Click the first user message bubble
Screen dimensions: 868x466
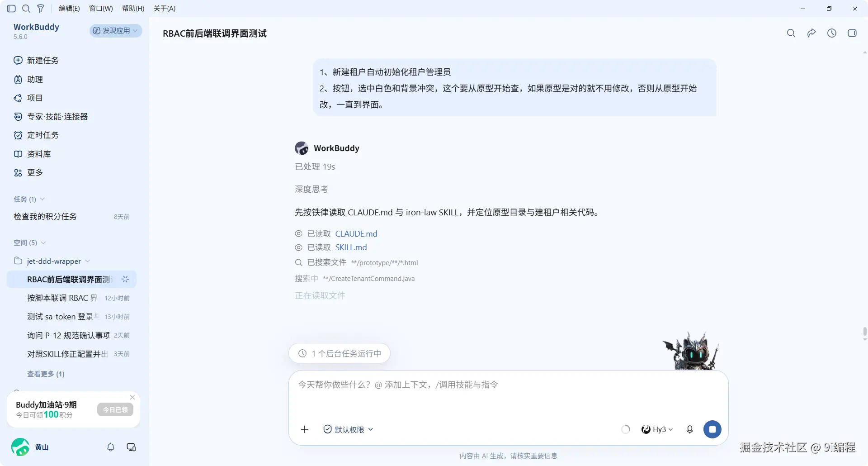point(514,88)
